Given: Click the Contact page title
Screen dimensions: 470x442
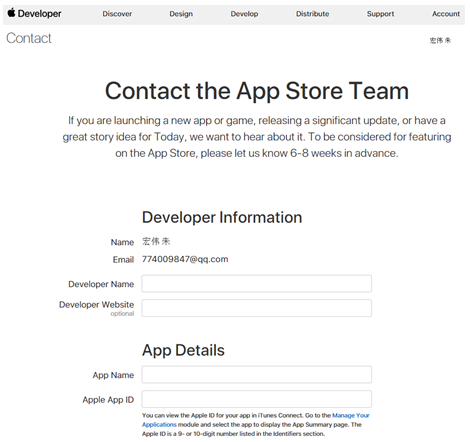Looking at the screenshot, I should [x=29, y=38].
